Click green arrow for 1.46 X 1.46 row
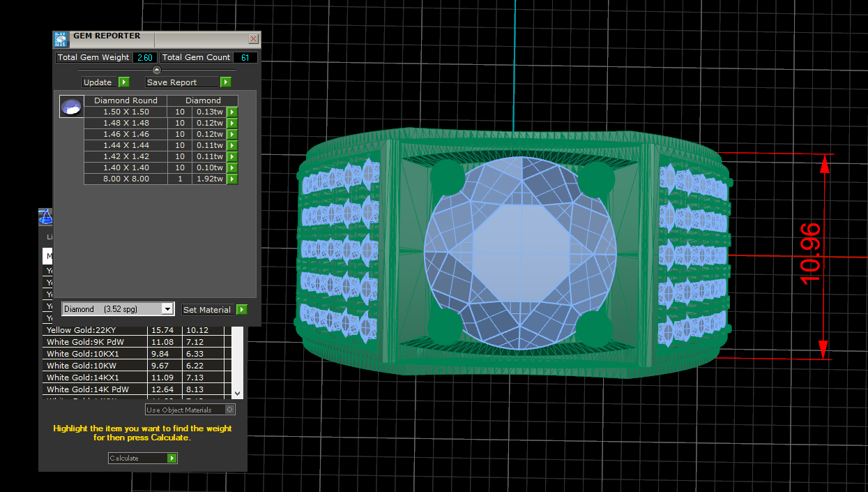Screen dimensions: 868x492 (x=232, y=134)
